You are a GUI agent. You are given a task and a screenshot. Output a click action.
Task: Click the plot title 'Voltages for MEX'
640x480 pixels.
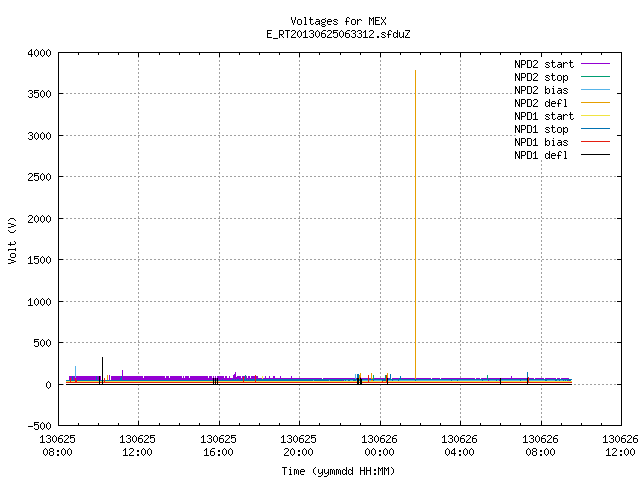338,21
